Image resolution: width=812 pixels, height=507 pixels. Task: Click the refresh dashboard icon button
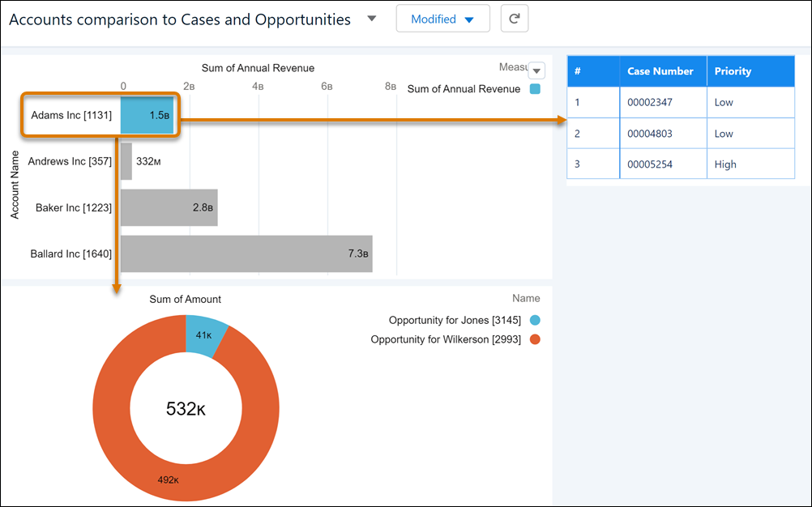(515, 19)
